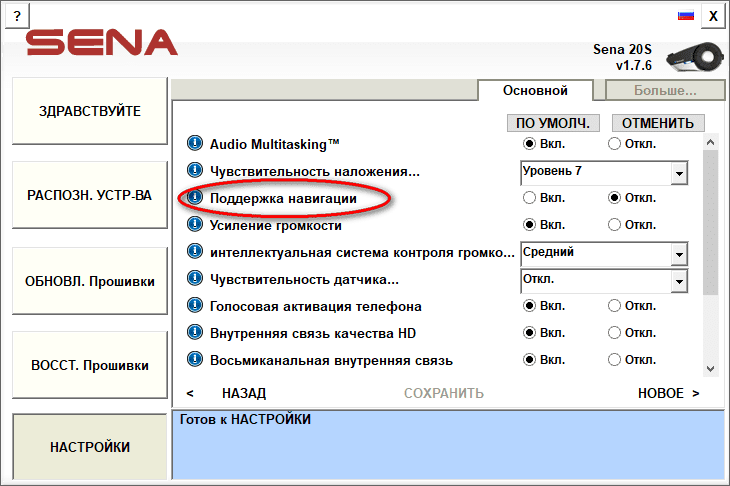Click the question mark help icon
This screenshot has height=486, width=730.
17,15
